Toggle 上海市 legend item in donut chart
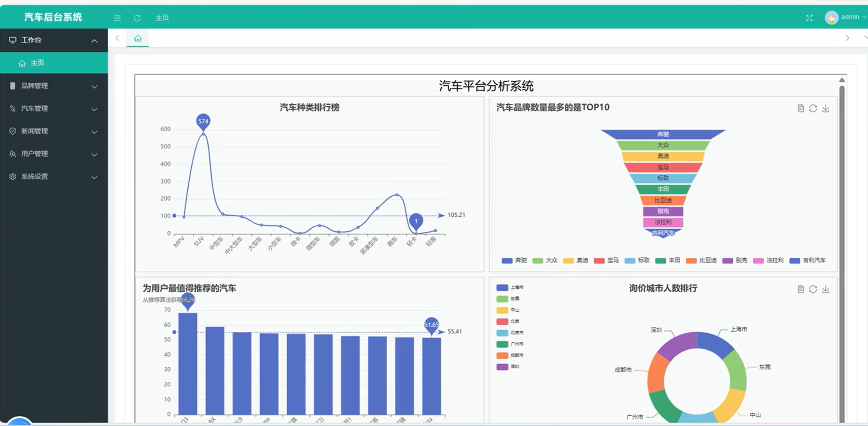Screen dimensions: 868x426 510,287
